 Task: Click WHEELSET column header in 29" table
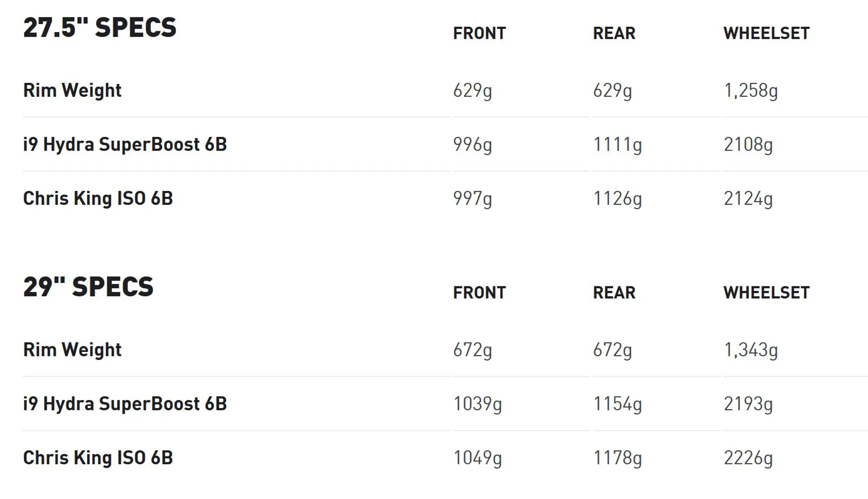coord(767,293)
